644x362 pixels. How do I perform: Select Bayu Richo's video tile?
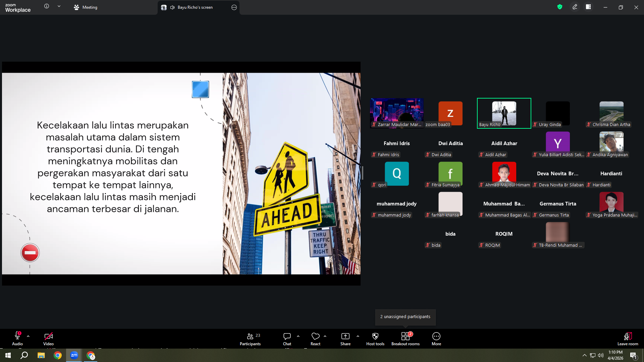(x=504, y=113)
